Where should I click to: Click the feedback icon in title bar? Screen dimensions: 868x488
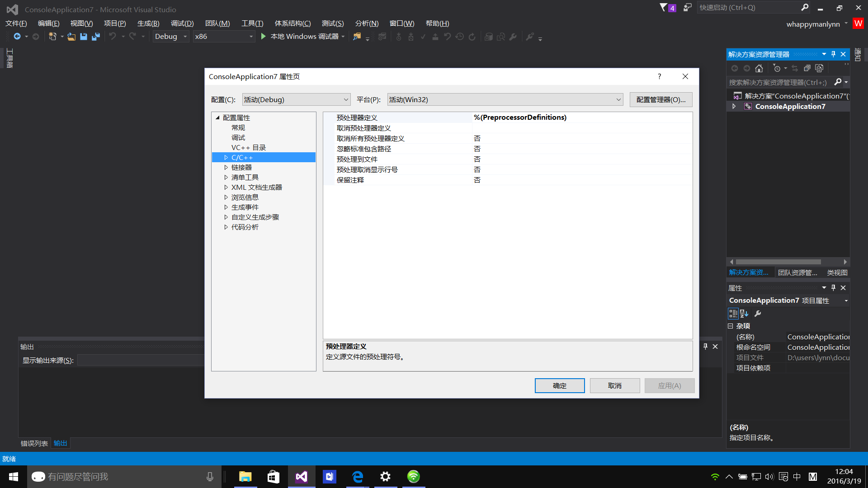(687, 8)
